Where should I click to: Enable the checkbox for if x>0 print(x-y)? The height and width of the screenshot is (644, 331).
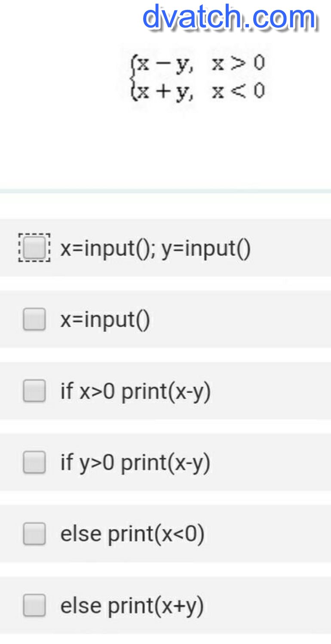34,391
